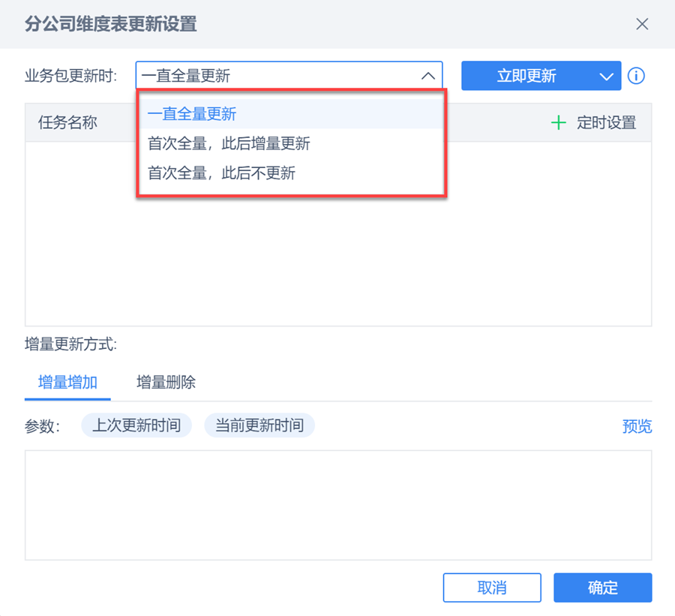Image resolution: width=675 pixels, height=616 pixels.
Task: Click the green plus icon for scheduling
Action: [558, 123]
